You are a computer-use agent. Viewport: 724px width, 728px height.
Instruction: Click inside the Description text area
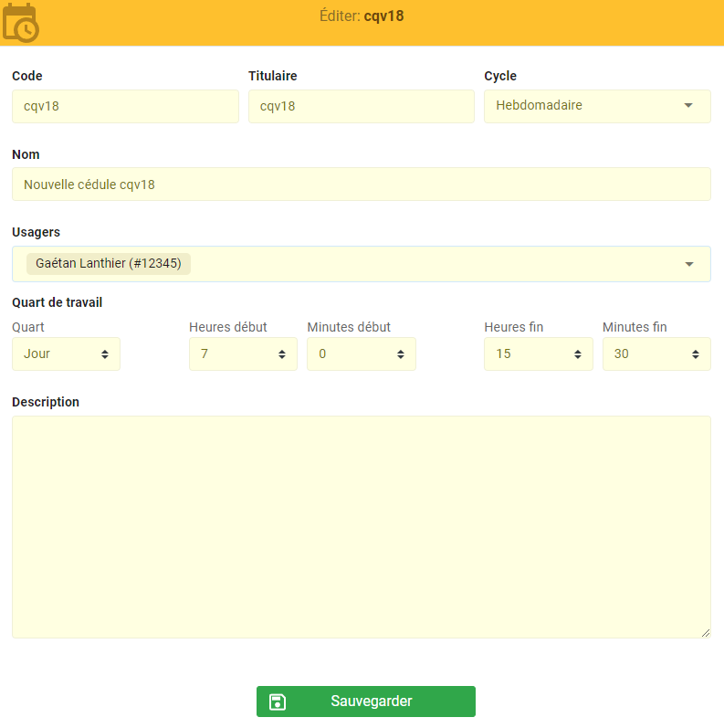361,527
